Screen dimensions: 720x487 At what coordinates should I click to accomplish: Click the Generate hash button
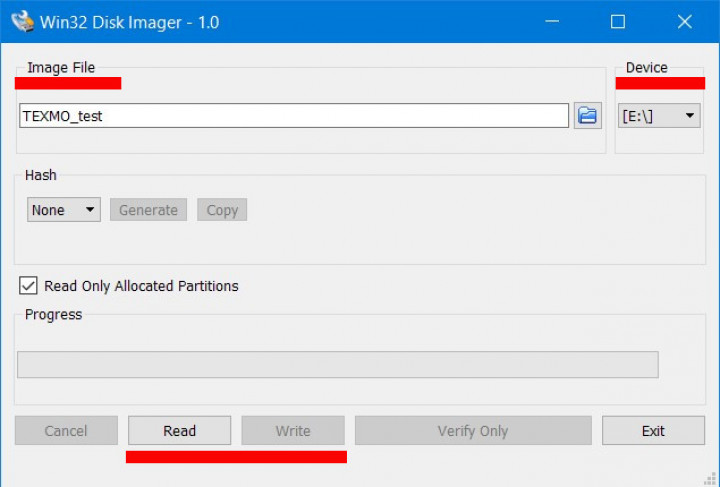click(148, 210)
